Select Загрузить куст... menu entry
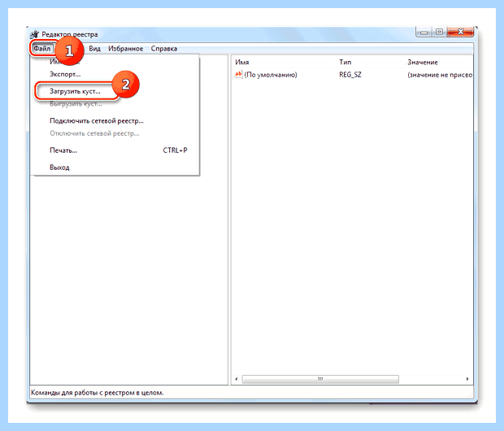The image size is (504, 431). pos(75,91)
